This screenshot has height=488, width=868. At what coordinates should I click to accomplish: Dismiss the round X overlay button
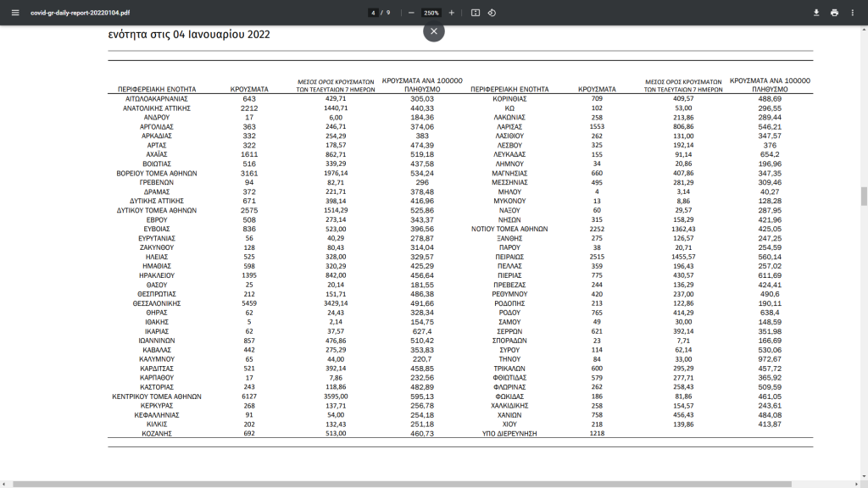(x=434, y=31)
